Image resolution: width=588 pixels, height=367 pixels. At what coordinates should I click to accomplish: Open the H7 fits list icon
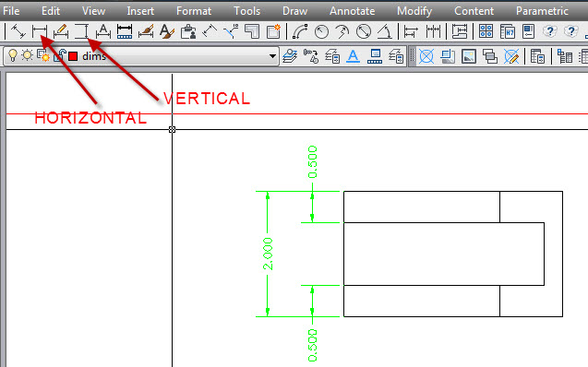[x=508, y=31]
